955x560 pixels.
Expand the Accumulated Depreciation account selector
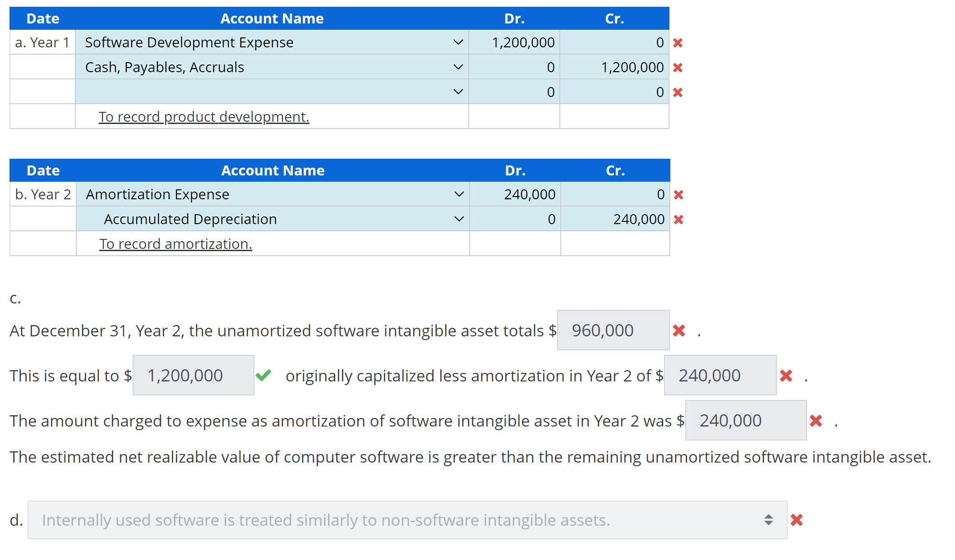point(458,219)
